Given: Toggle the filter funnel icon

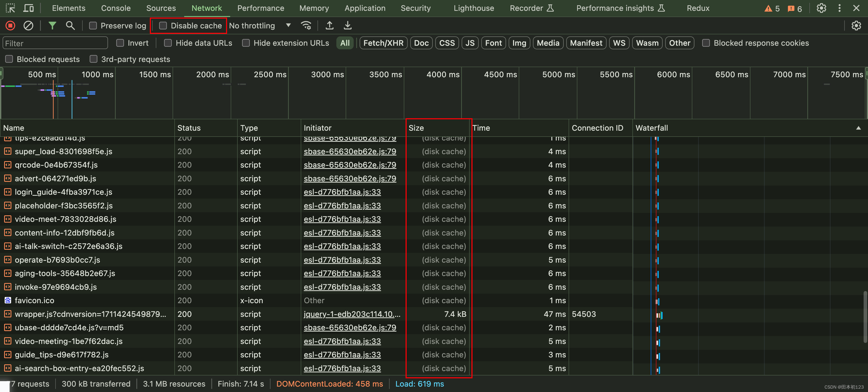Looking at the screenshot, I should click(x=52, y=25).
